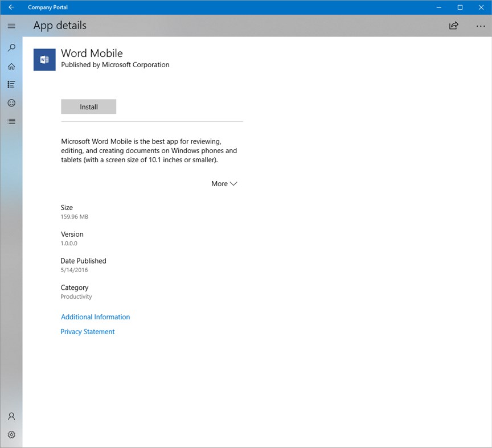Open the search page in Company Portal
492x448 pixels.
tap(11, 48)
